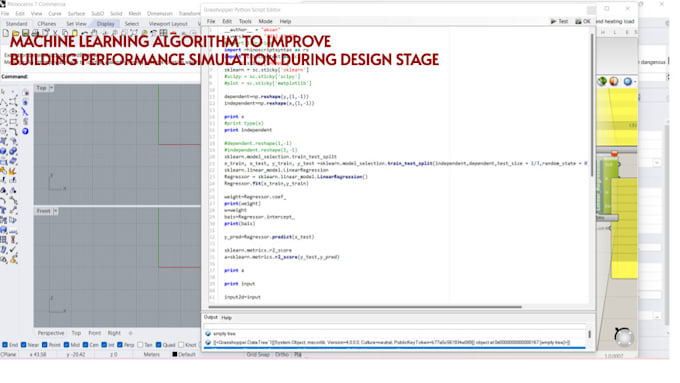Image resolution: width=680 pixels, height=383 pixels.
Task: Open the Perspective viewport tab
Action: tap(51, 333)
